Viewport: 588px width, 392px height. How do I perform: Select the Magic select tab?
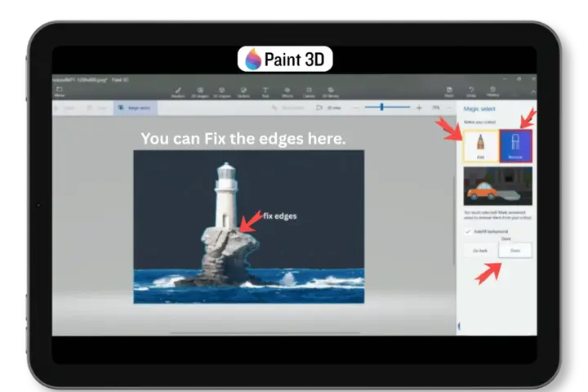tap(136, 108)
